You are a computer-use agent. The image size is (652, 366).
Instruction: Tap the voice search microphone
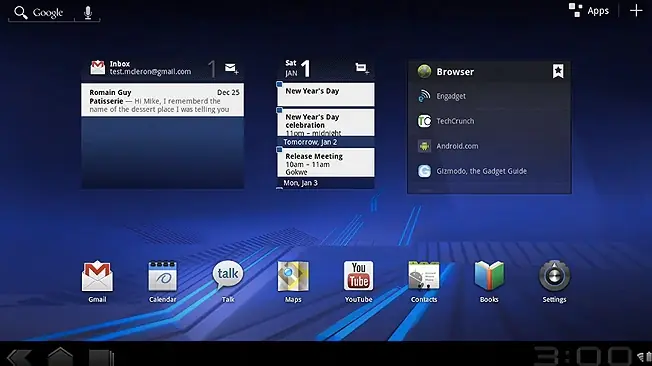(x=88, y=12)
